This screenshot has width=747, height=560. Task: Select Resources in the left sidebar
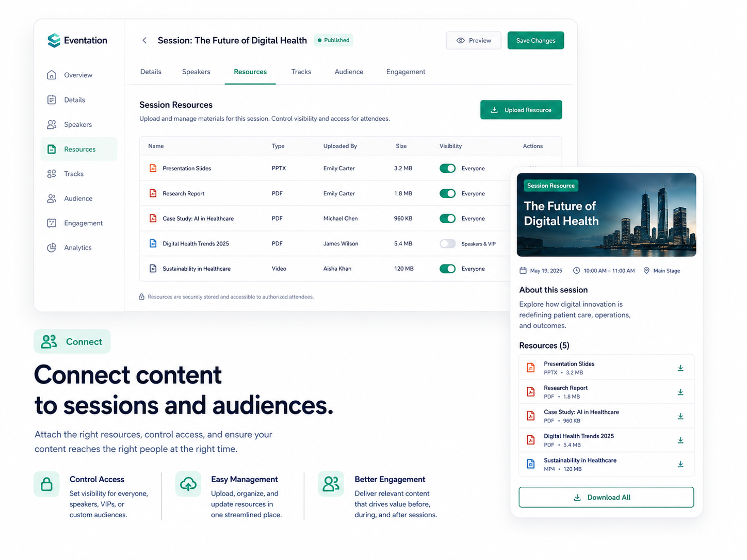[x=78, y=149]
